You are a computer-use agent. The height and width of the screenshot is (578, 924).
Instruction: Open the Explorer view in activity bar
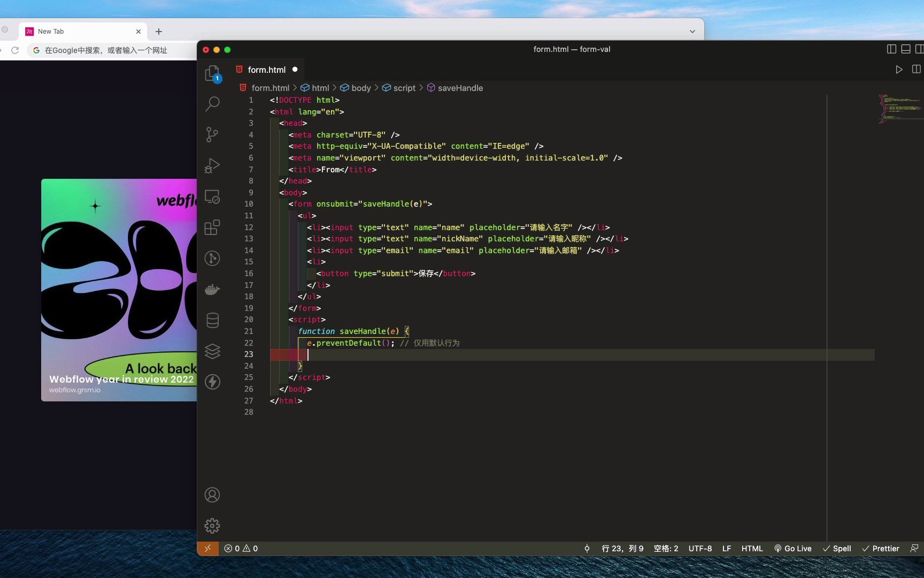(x=212, y=73)
